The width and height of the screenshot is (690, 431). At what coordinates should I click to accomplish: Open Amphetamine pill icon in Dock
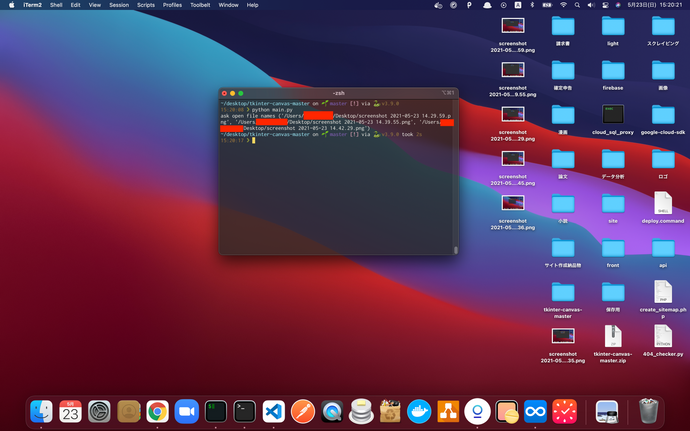click(506, 412)
